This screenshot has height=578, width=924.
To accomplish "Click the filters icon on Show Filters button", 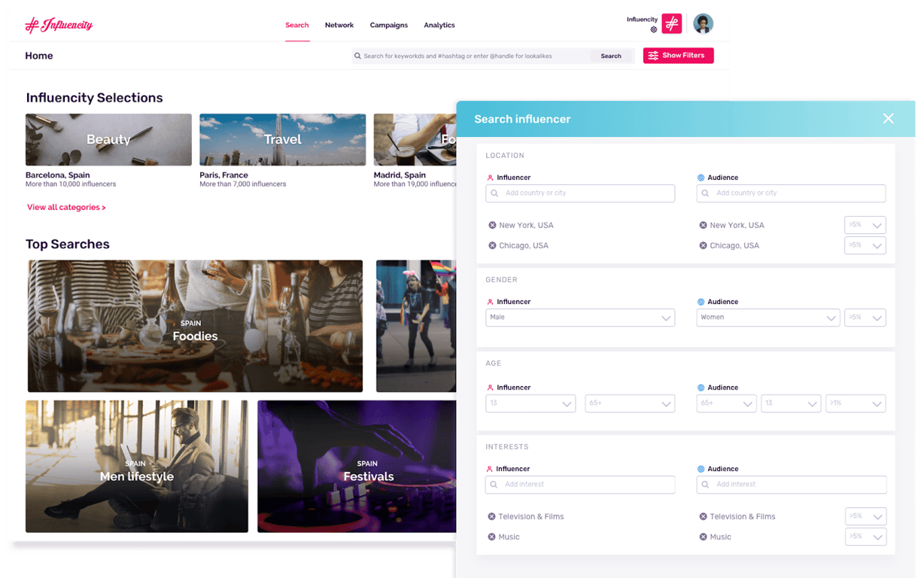I will click(652, 55).
